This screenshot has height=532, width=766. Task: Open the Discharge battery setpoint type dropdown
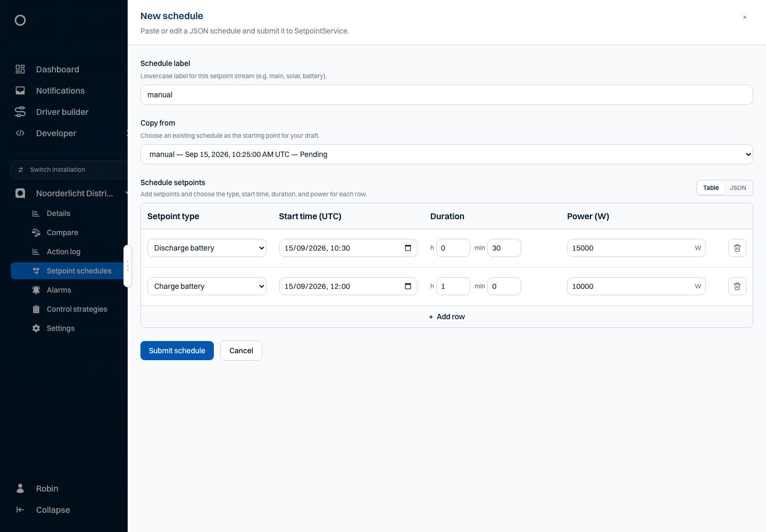pyautogui.click(x=207, y=248)
